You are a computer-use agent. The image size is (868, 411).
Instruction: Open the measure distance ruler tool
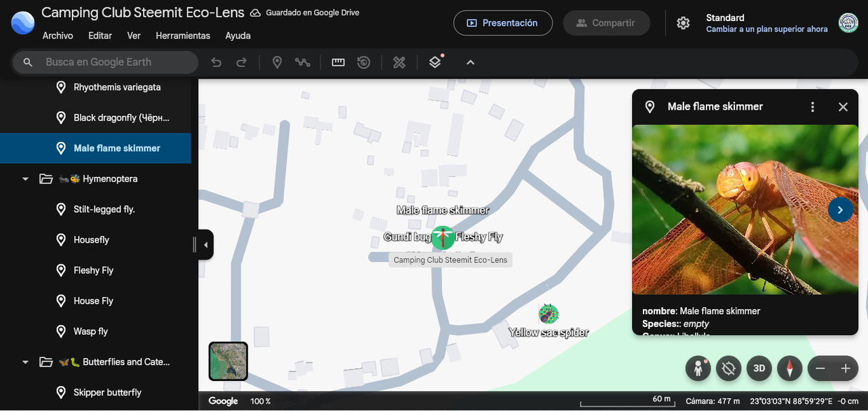338,62
